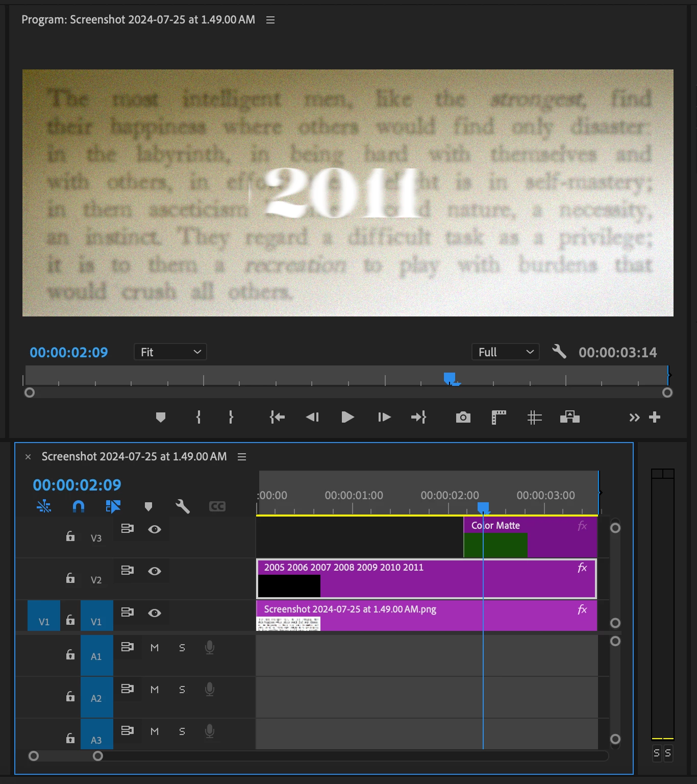Expand the transport overflow double-arrow
The width and height of the screenshot is (697, 784).
point(634,418)
